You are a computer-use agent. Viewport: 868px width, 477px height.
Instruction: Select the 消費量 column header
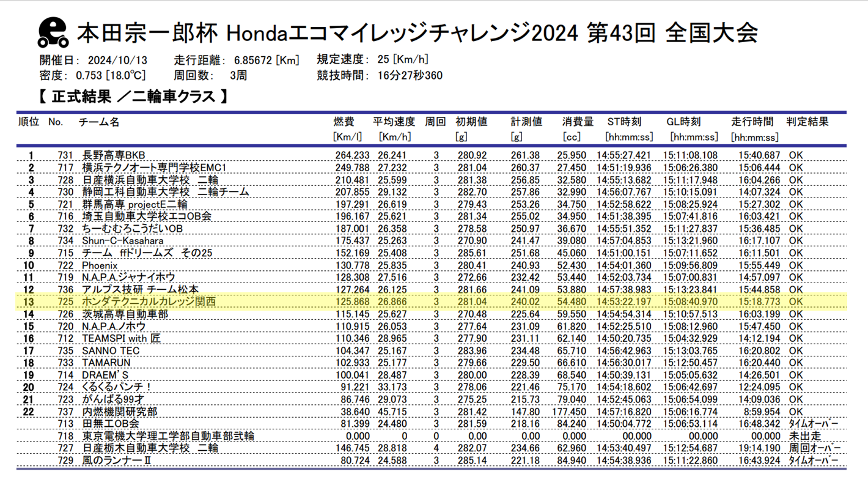coord(578,122)
